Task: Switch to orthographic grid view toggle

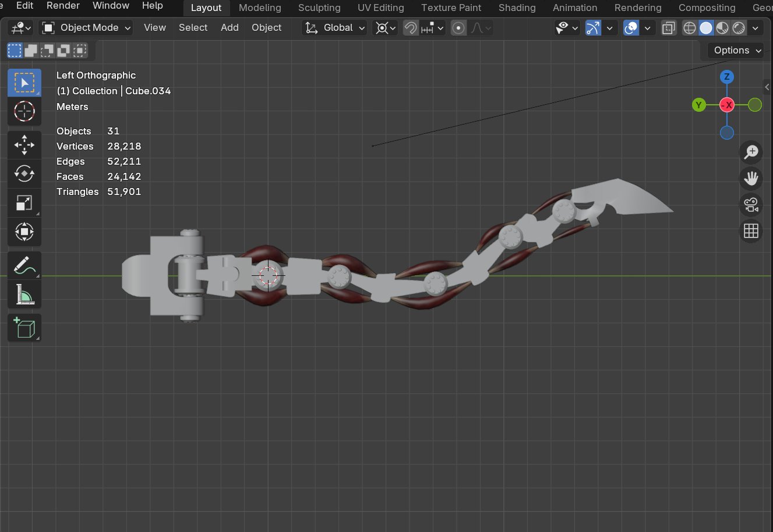Action: pyautogui.click(x=751, y=231)
